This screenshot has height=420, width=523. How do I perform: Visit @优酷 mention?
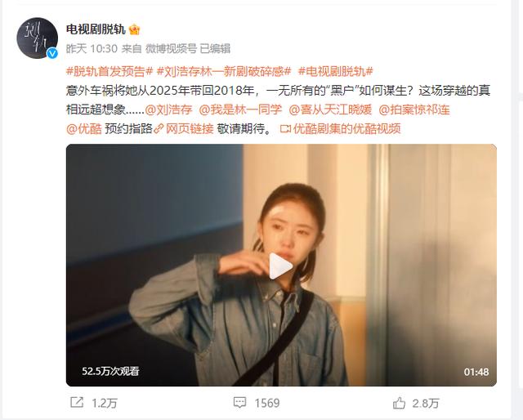pos(84,129)
